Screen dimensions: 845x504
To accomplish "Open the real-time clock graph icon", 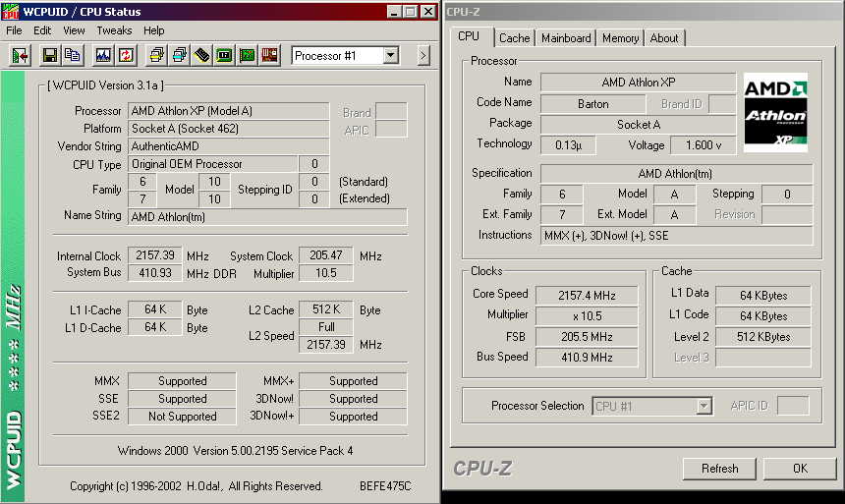I will pos(103,56).
